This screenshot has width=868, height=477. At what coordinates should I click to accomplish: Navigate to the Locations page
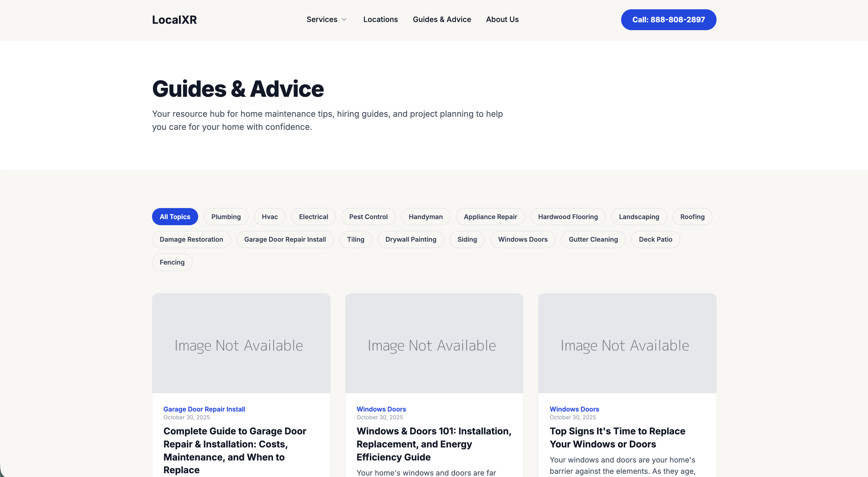[380, 19]
